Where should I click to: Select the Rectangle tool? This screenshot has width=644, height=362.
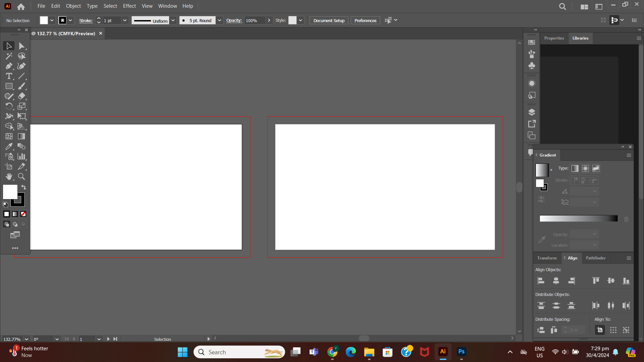coord(9,86)
